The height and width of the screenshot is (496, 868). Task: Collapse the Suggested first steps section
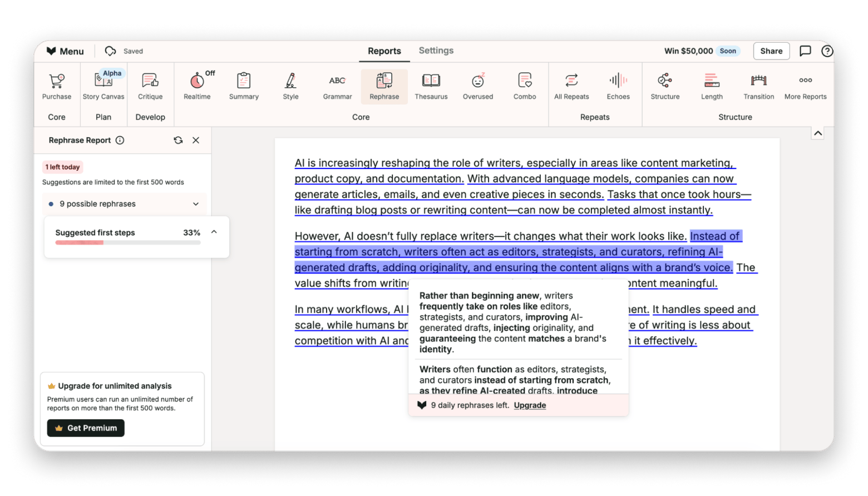click(214, 232)
